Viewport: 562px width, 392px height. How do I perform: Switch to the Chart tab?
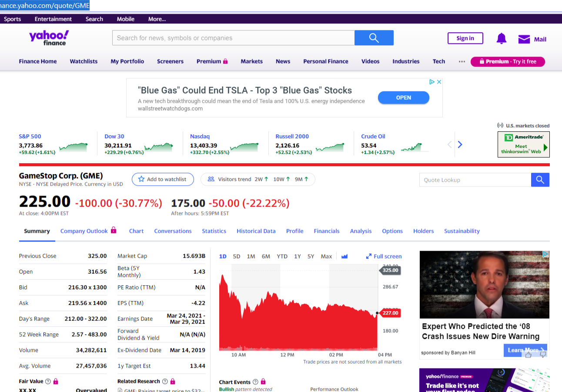(136, 231)
